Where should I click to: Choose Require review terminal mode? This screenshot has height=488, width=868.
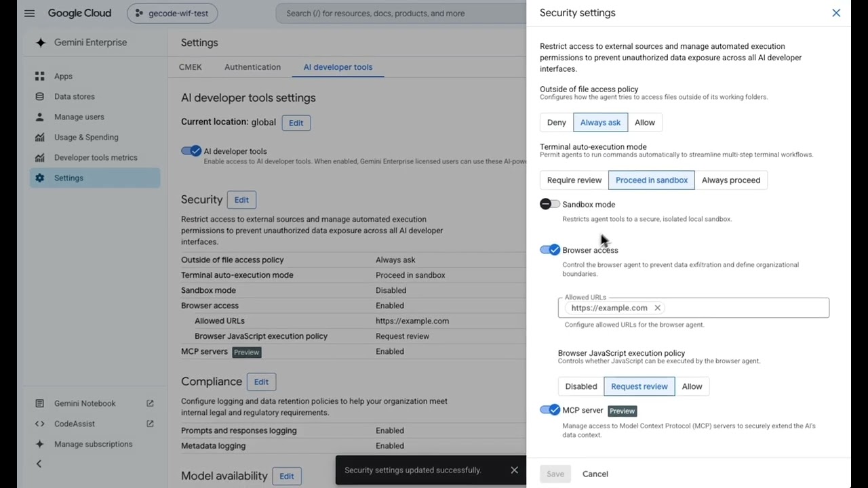coord(574,180)
